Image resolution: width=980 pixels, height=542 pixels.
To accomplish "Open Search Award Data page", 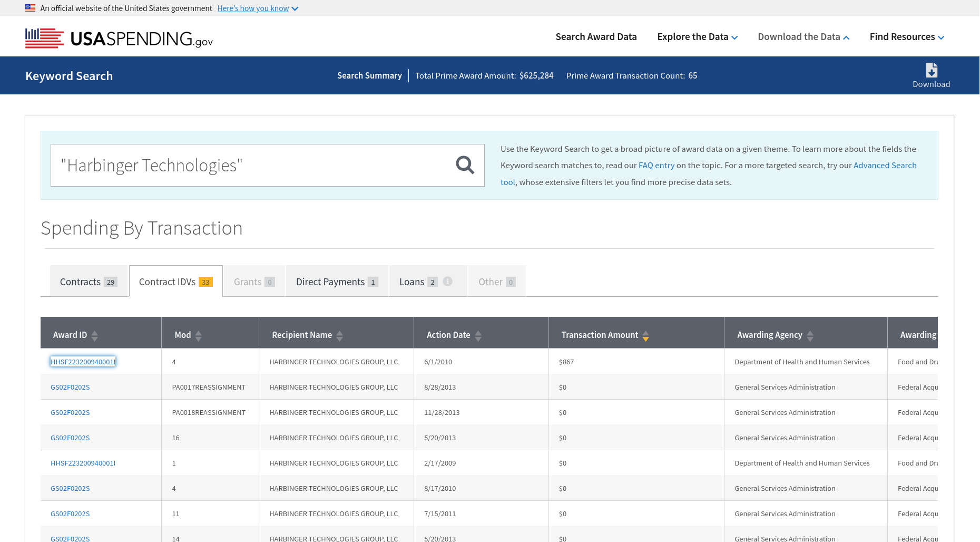I will click(x=596, y=37).
